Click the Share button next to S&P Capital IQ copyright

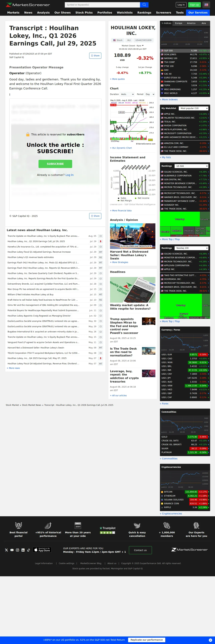(x=95, y=216)
